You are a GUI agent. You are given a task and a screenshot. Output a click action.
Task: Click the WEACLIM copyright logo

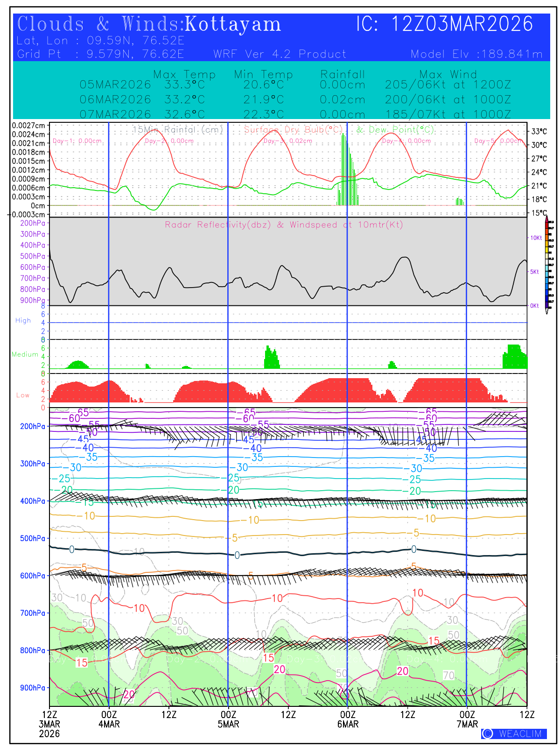[x=514, y=733]
